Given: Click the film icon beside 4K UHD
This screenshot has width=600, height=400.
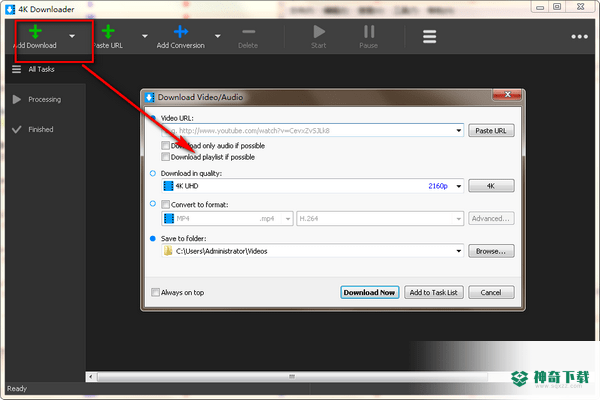Looking at the screenshot, I should click(168, 186).
